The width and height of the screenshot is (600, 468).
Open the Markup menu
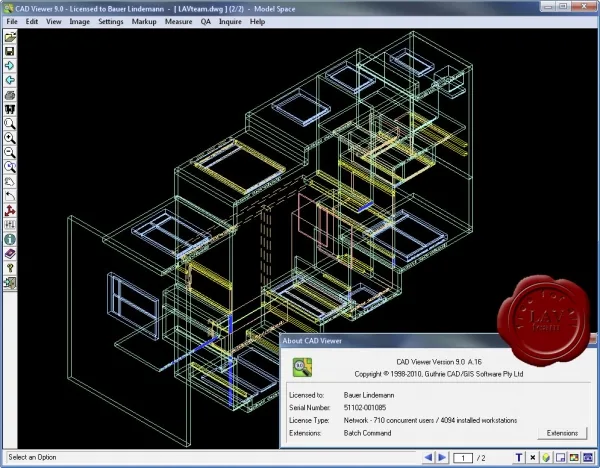click(144, 22)
